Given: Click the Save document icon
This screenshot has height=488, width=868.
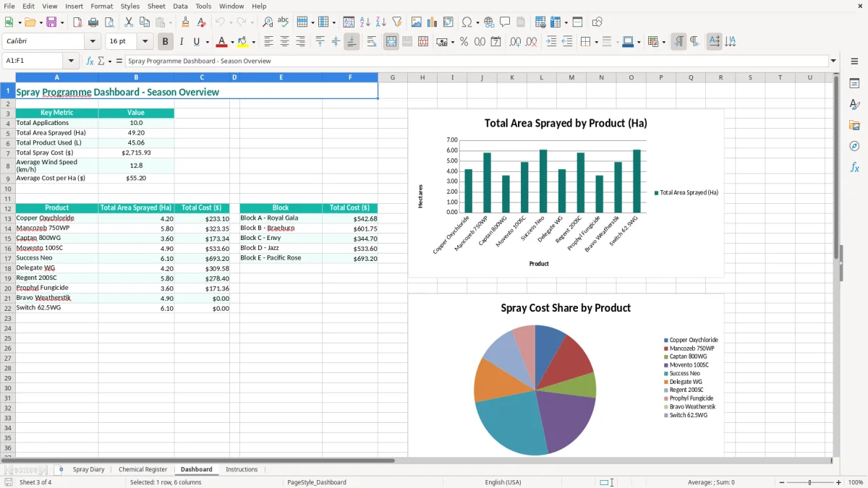Looking at the screenshot, I should pos(51,22).
